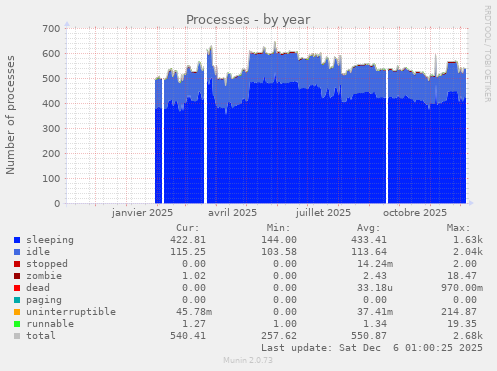Click the 'runnable' legend label
This screenshot has height=371, width=497.
pos(50,324)
